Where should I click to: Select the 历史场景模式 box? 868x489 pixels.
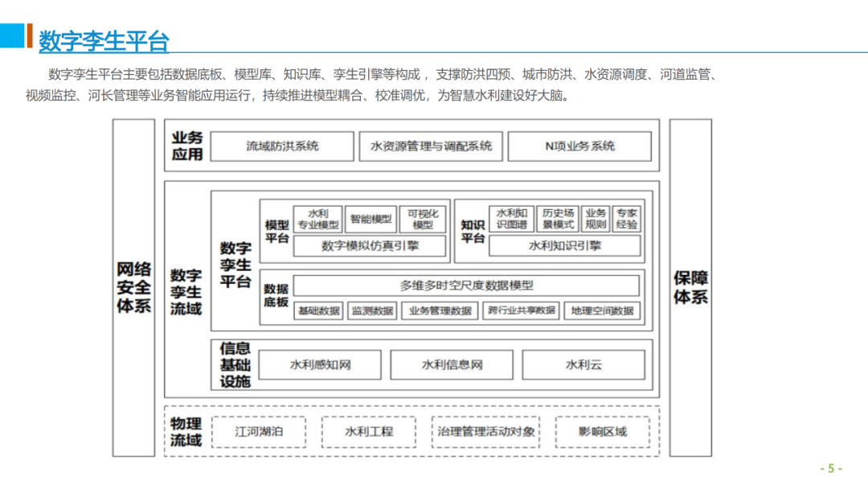pos(558,219)
